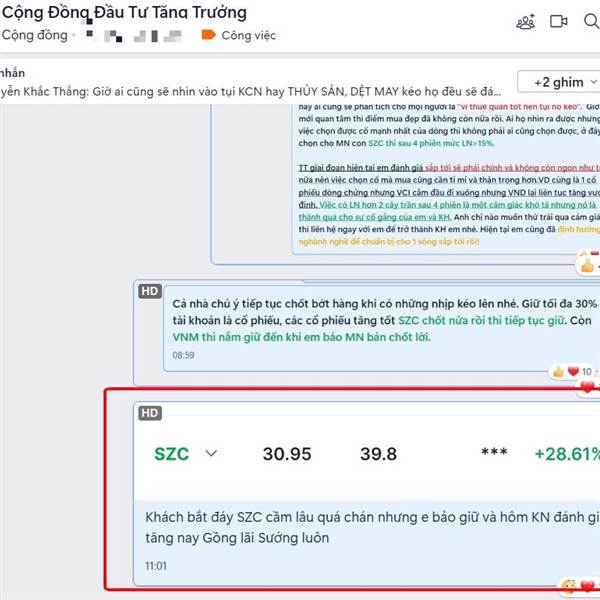
Task: Open the message search icon
Action: point(592,21)
